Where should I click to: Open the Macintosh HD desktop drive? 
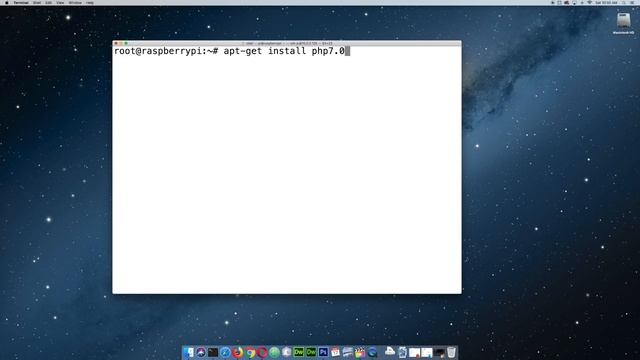[623, 23]
